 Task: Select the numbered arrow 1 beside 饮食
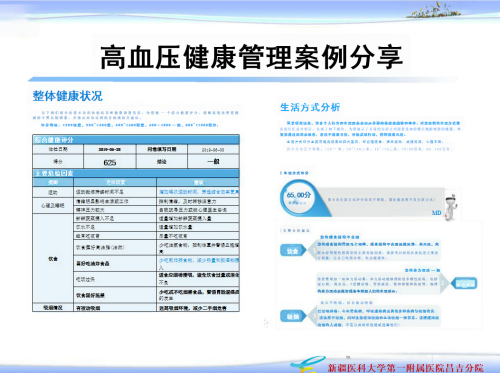click(x=312, y=250)
